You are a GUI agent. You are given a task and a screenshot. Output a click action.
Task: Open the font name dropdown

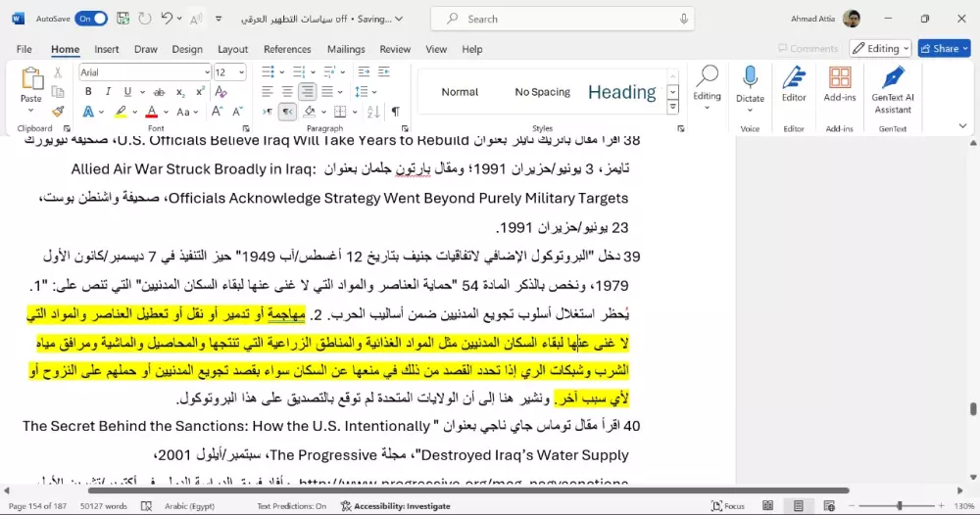coord(206,72)
